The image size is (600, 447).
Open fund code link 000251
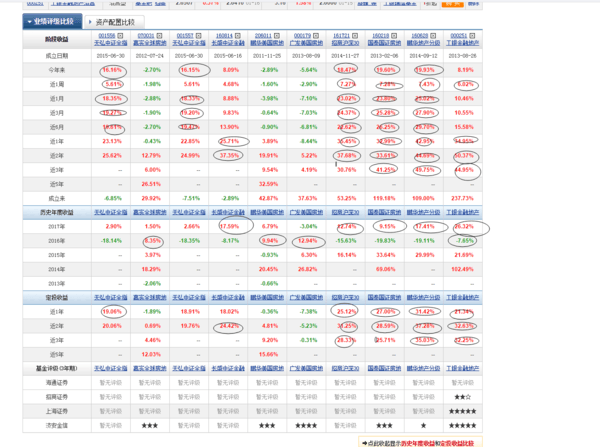tap(458, 36)
